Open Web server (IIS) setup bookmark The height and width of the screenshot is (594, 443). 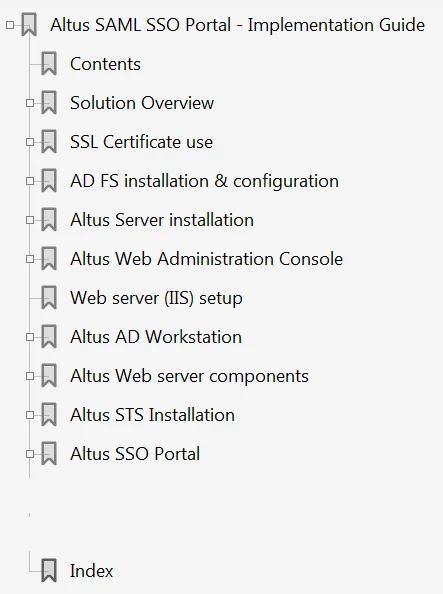tap(156, 298)
